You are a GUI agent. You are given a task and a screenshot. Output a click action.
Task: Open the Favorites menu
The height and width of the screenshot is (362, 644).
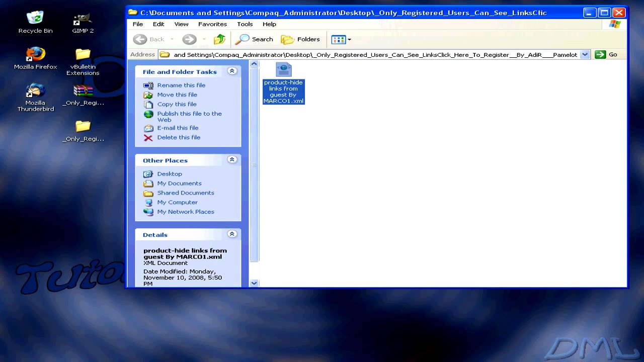click(212, 24)
